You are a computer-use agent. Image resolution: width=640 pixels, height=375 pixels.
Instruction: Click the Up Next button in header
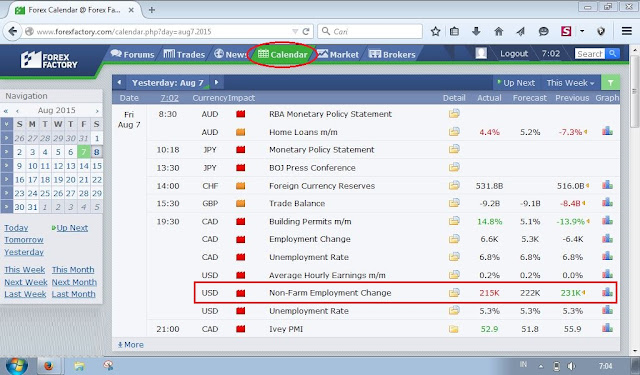tap(516, 83)
